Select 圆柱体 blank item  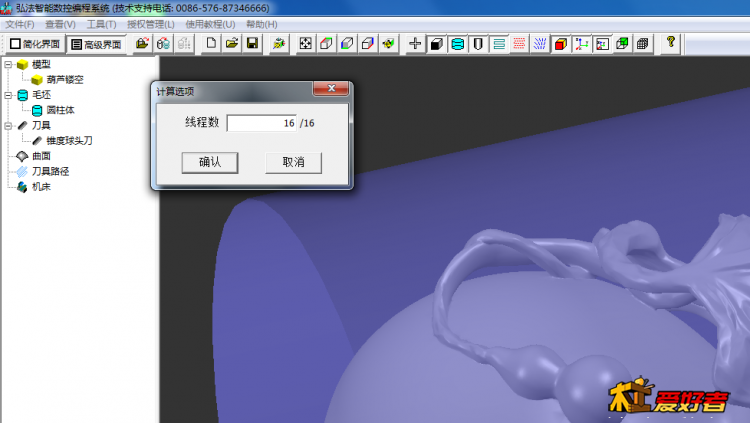pos(60,110)
